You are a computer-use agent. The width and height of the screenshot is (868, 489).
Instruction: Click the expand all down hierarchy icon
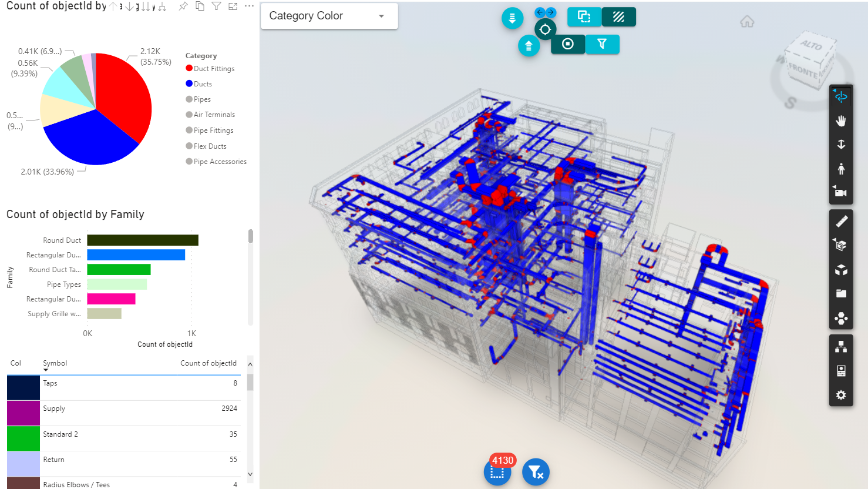tap(162, 6)
